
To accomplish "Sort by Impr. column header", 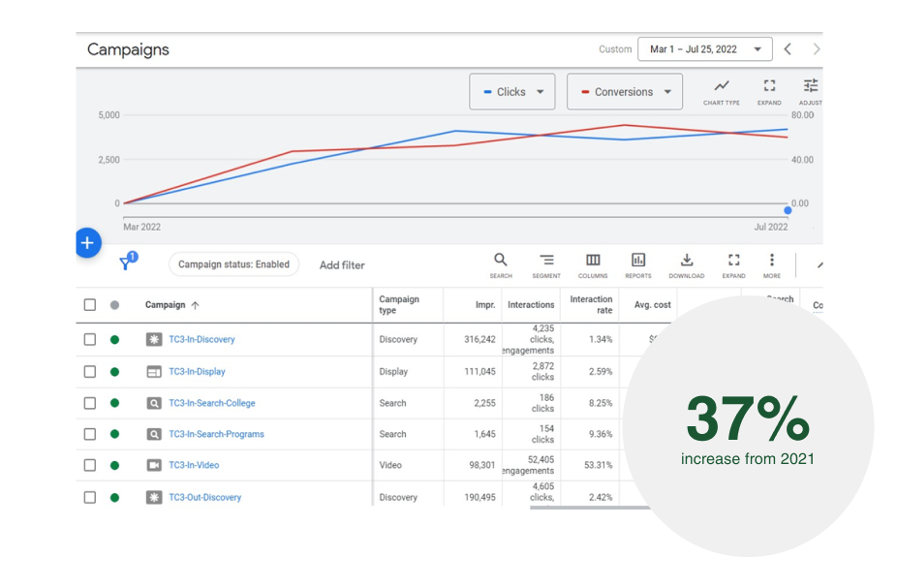I will pyautogui.click(x=485, y=305).
